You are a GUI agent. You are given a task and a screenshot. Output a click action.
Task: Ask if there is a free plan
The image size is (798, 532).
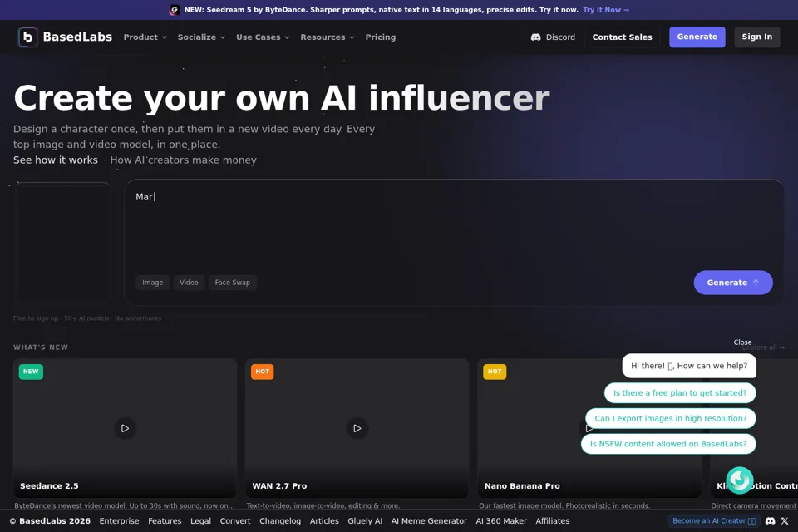coord(679,393)
